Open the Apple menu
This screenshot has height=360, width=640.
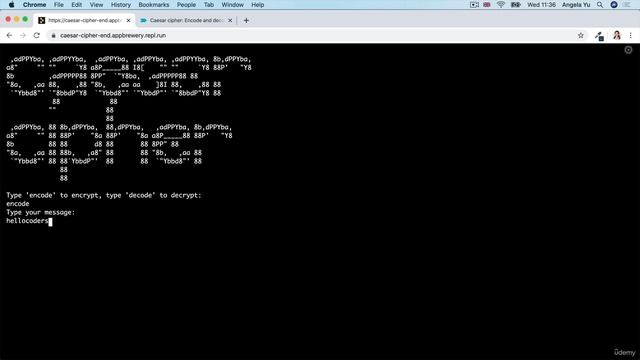tap(11, 5)
